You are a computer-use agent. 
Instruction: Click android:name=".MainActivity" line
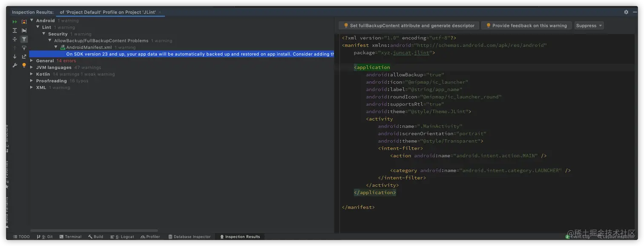click(x=420, y=126)
